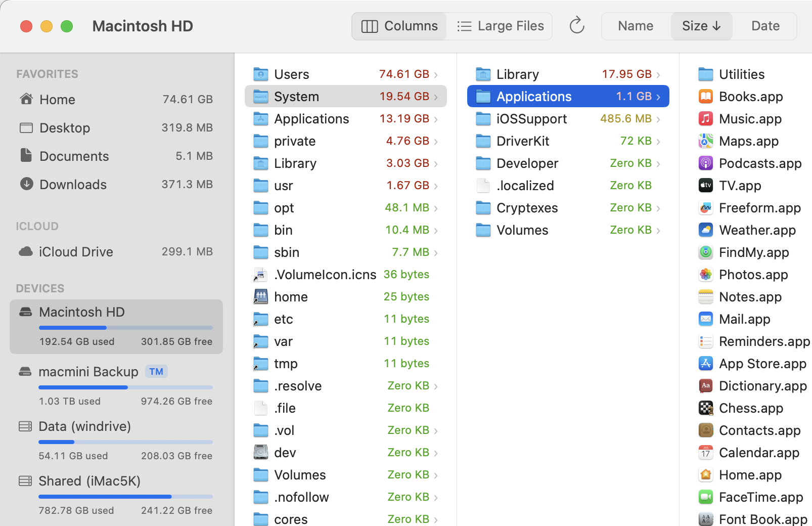This screenshot has width=812, height=526.
Task: Click the Shared (iMac5K) usage bar
Action: (126, 497)
